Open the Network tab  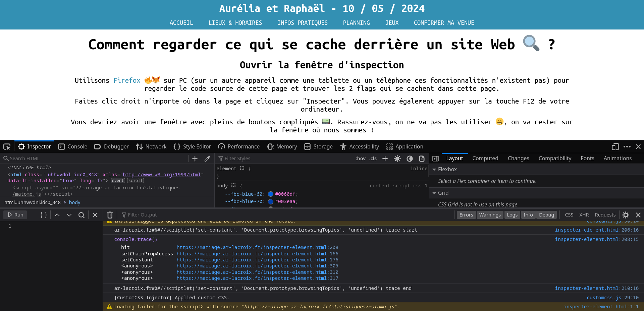pyautogui.click(x=151, y=146)
